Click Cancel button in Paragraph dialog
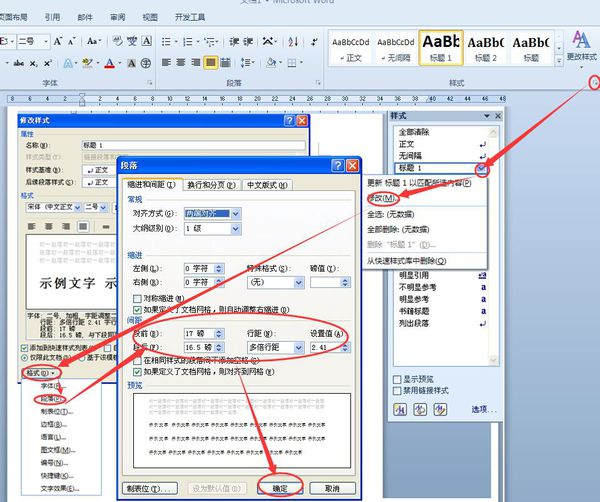Viewport: 600px width, 502px height. pyautogui.click(x=332, y=488)
